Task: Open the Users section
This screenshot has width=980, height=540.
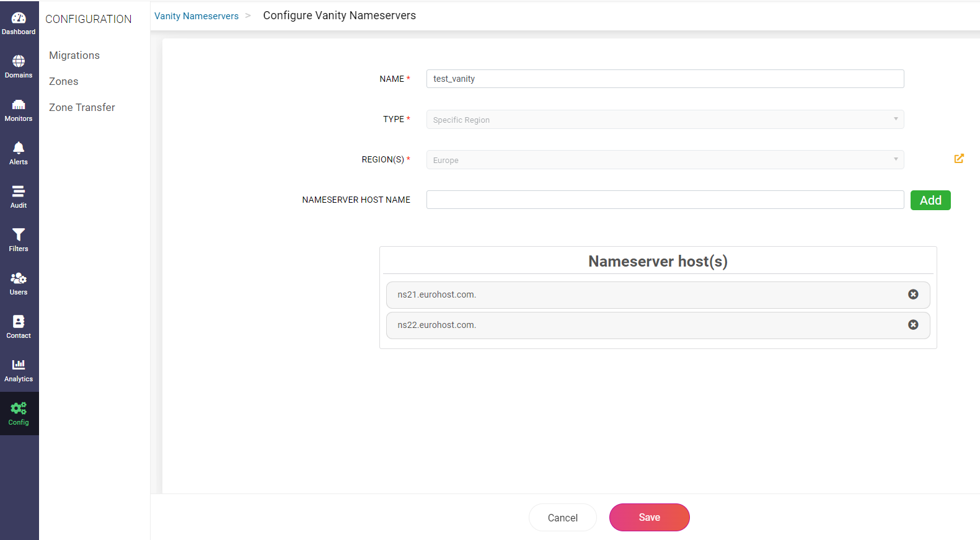Action: point(19,283)
